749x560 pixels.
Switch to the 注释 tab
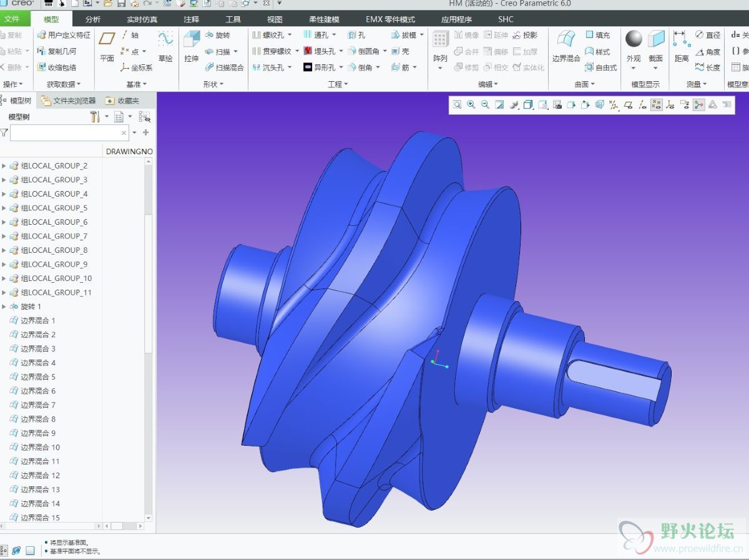click(x=192, y=19)
